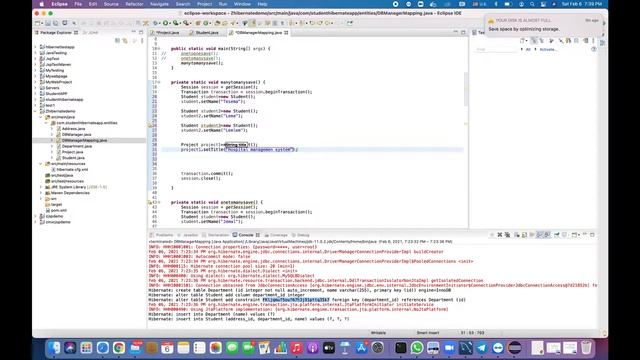Image resolution: width=640 pixels, height=360 pixels.
Task: Click Remove Launch X icon in Console
Action: coord(500,235)
